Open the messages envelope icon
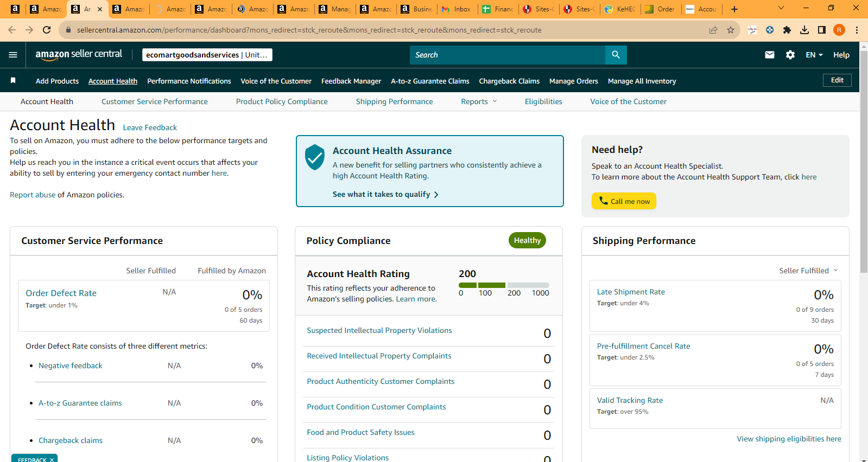868x462 pixels. [x=769, y=55]
